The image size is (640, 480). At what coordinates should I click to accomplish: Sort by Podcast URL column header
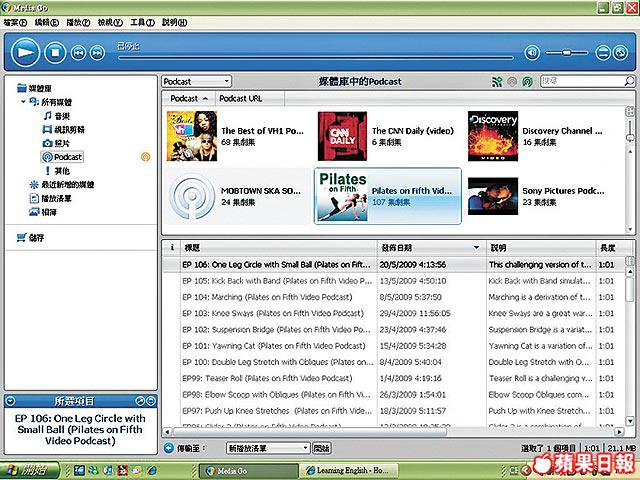[x=249, y=98]
